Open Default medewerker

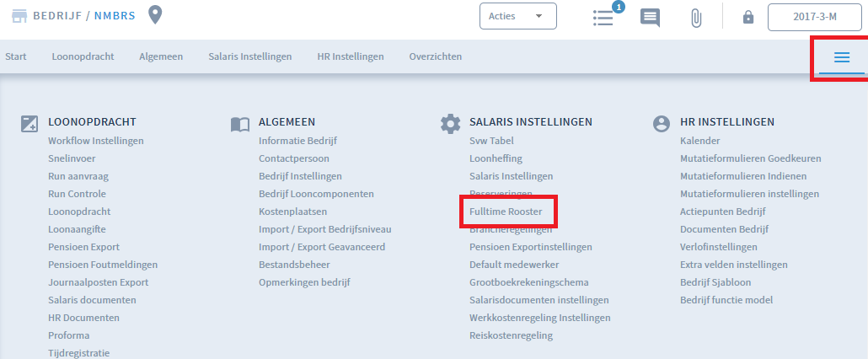coord(514,265)
